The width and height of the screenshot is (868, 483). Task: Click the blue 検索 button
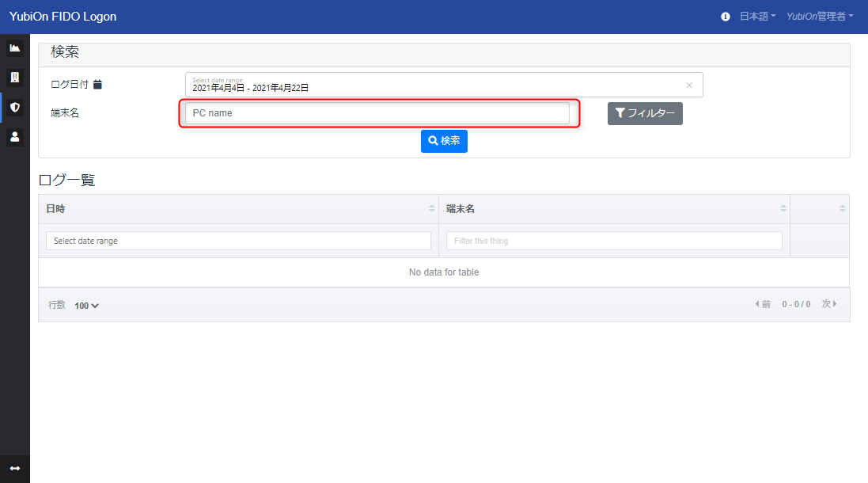coord(444,141)
